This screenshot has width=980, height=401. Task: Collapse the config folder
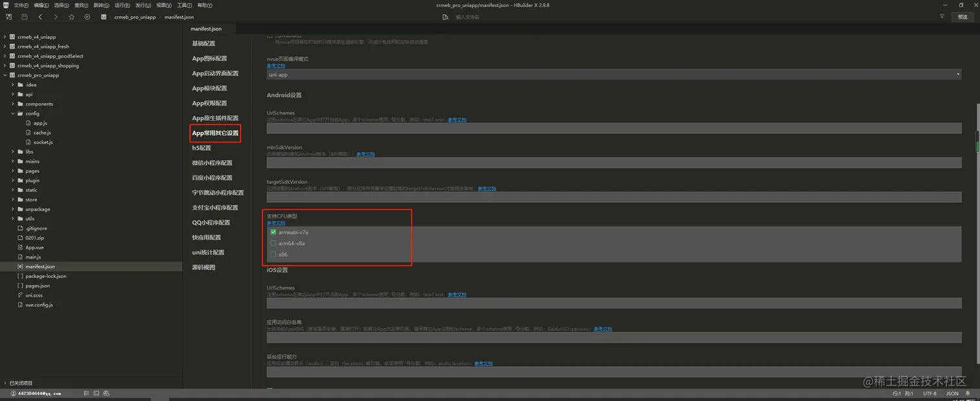pyautogui.click(x=12, y=113)
